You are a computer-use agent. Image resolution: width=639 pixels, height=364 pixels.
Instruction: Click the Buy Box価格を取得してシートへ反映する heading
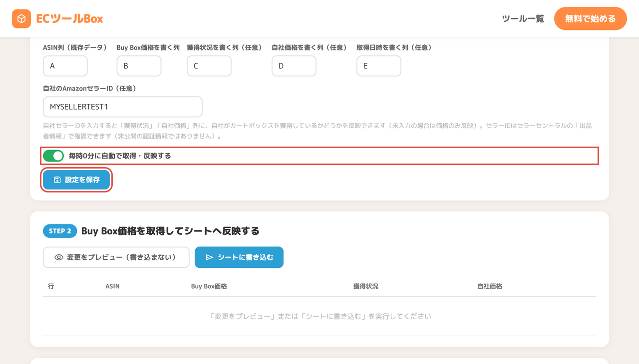tap(170, 231)
